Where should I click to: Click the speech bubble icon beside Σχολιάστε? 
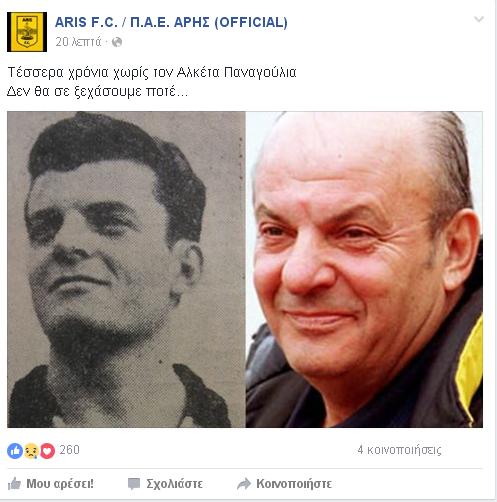pos(134,484)
